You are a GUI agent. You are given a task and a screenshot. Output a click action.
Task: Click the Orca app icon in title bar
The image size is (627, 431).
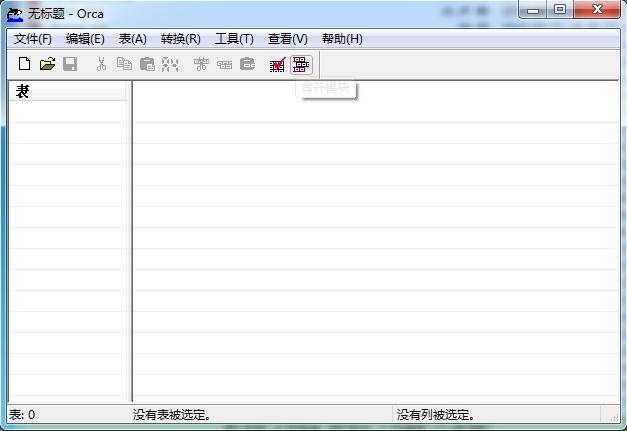click(15, 14)
